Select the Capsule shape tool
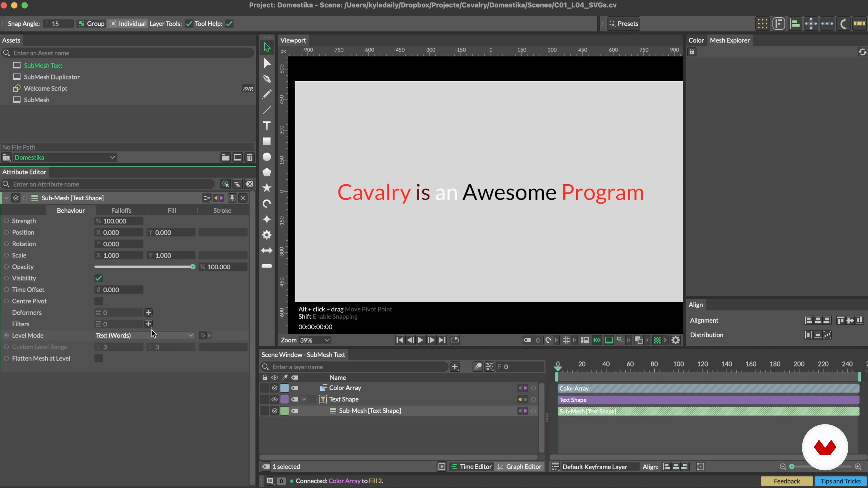This screenshot has height=488, width=868. click(x=267, y=266)
